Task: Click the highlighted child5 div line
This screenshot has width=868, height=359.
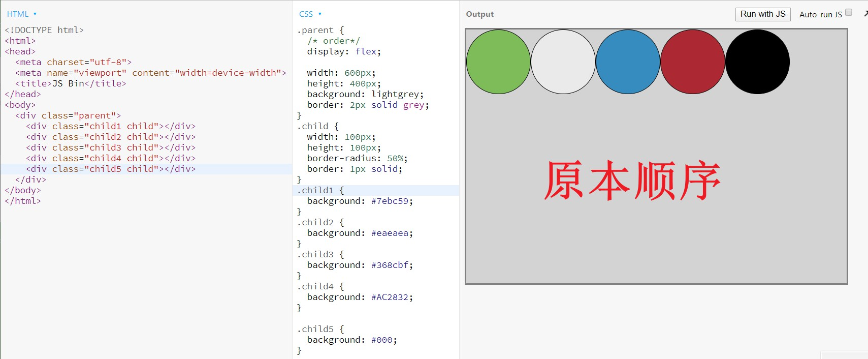Action: (111, 169)
